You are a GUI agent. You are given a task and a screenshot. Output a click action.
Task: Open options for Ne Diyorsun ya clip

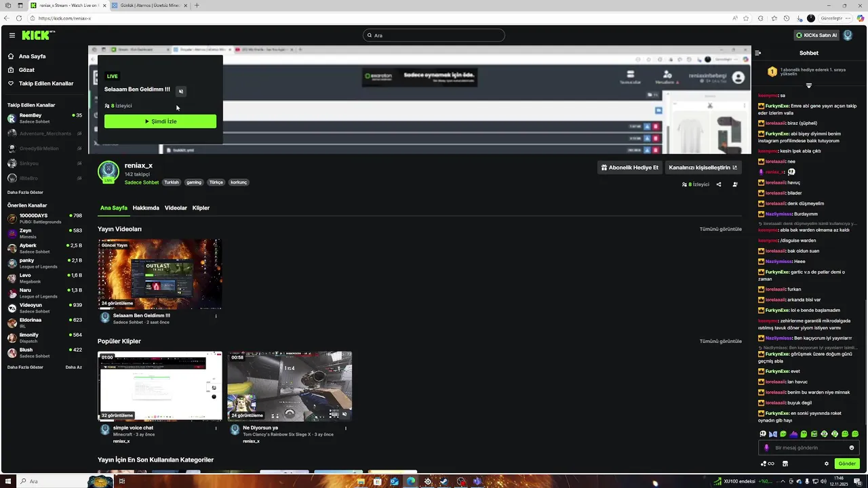[346, 428]
